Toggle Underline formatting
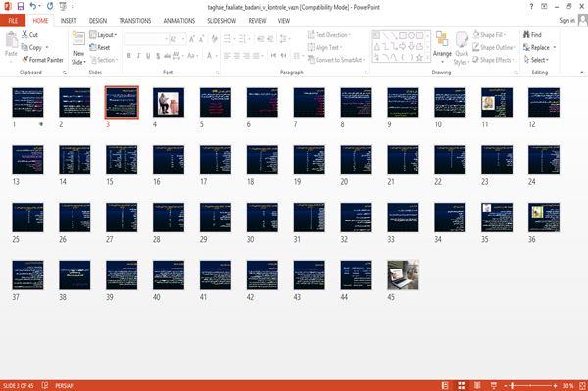The height and width of the screenshot is (391, 588). point(148,56)
